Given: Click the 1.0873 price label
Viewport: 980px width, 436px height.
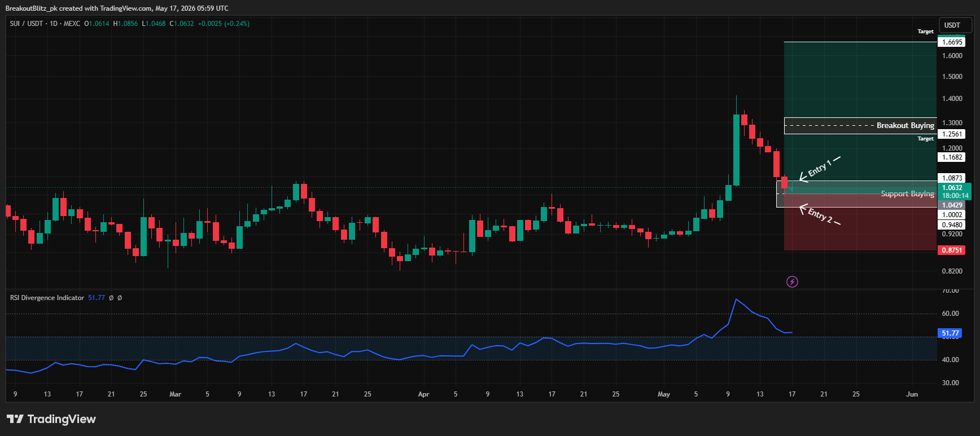Looking at the screenshot, I should pyautogui.click(x=952, y=178).
